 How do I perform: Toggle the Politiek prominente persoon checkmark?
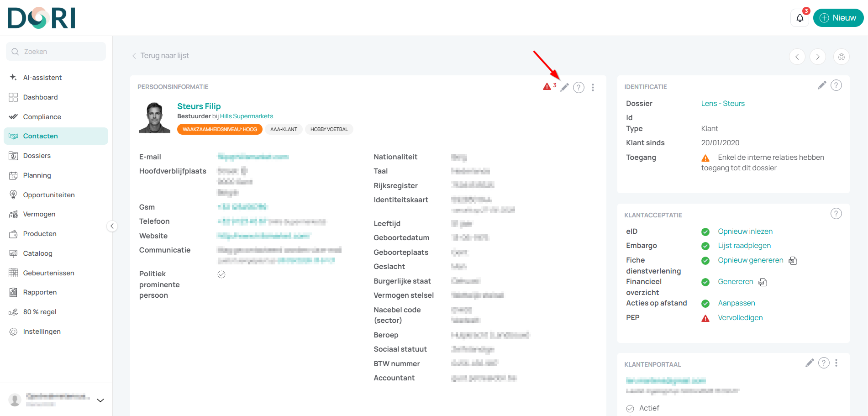(221, 274)
